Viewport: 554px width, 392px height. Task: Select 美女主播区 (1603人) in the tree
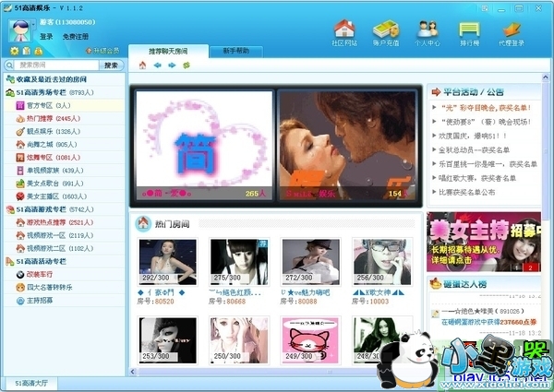(x=65, y=196)
